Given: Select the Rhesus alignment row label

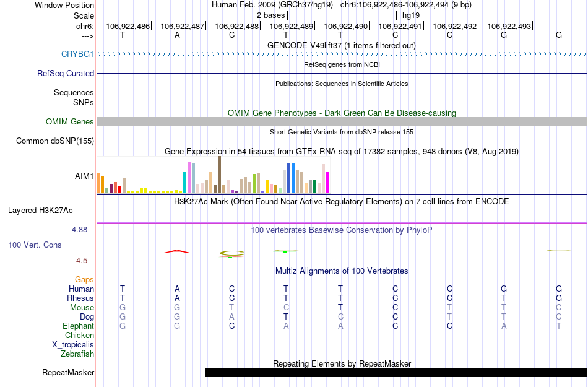Looking at the screenshot, I should (x=80, y=298).
